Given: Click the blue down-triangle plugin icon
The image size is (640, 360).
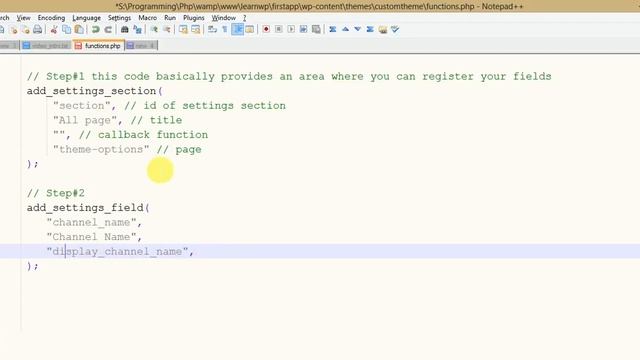Looking at the screenshot, I should pyautogui.click(x=358, y=29).
